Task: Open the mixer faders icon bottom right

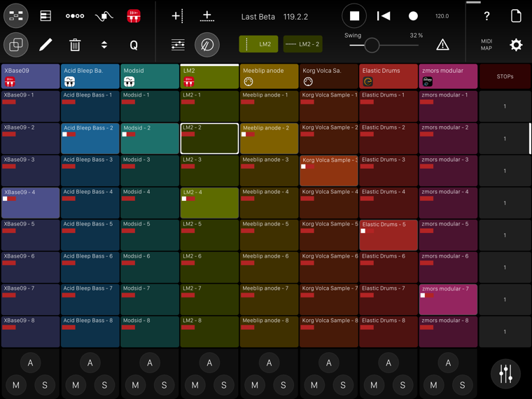Action: [x=505, y=374]
